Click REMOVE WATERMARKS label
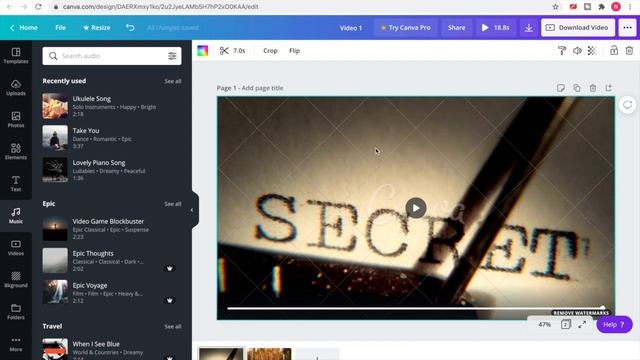Image resolution: width=640 pixels, height=360 pixels. click(x=581, y=313)
